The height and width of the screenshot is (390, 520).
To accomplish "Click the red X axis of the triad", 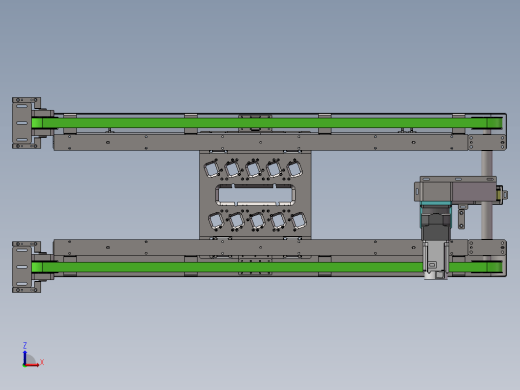I will tap(32, 365).
